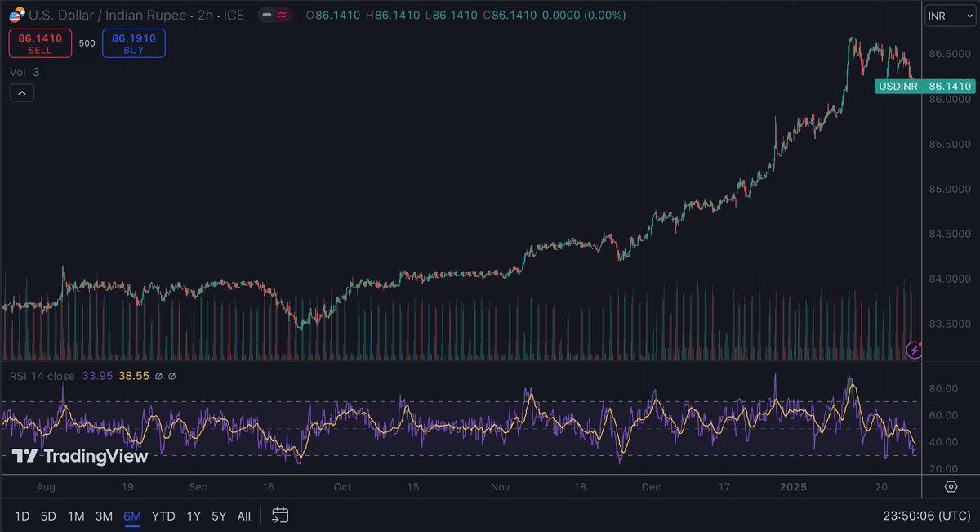Choose the 5Y time range
The height and width of the screenshot is (532, 980).
219,516
